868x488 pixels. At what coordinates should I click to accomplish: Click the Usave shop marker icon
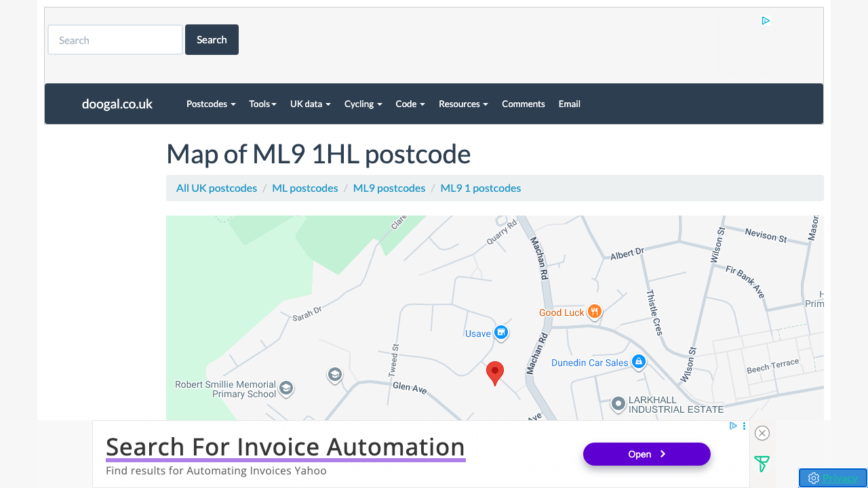coord(501,332)
